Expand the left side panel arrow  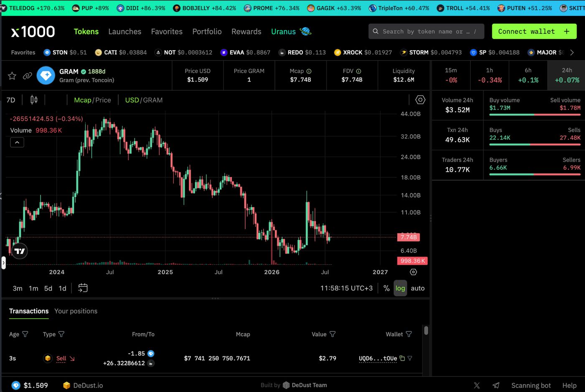coord(3,263)
